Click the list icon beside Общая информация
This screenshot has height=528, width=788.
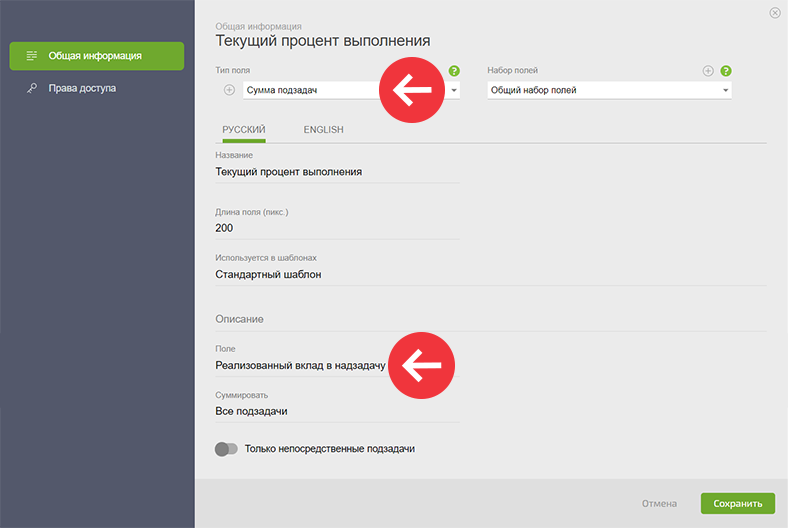(32, 56)
